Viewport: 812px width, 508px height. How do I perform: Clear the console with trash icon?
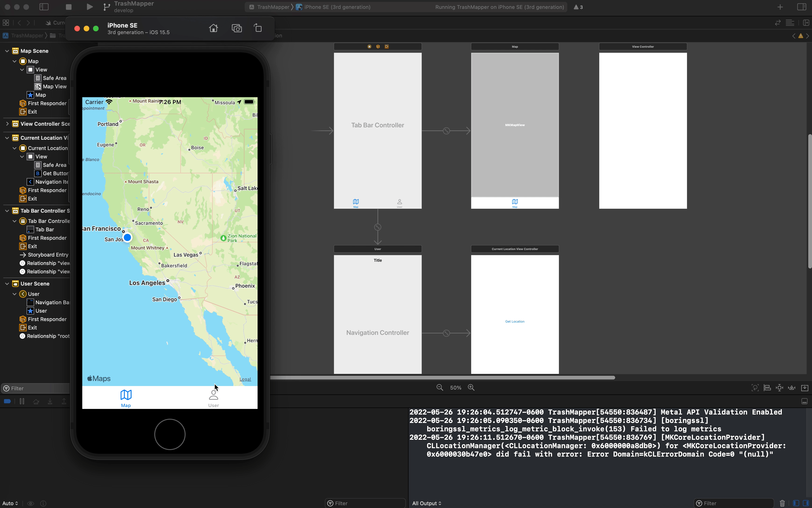click(782, 503)
